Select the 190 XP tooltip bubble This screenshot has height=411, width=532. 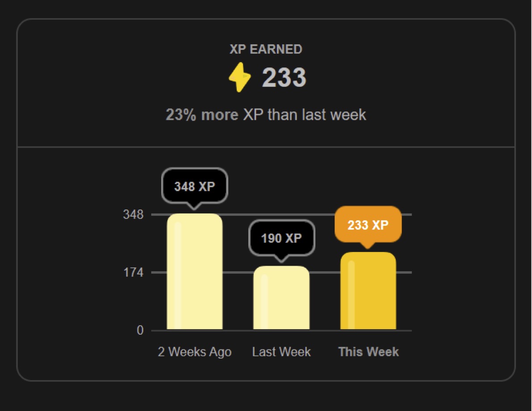pos(281,238)
